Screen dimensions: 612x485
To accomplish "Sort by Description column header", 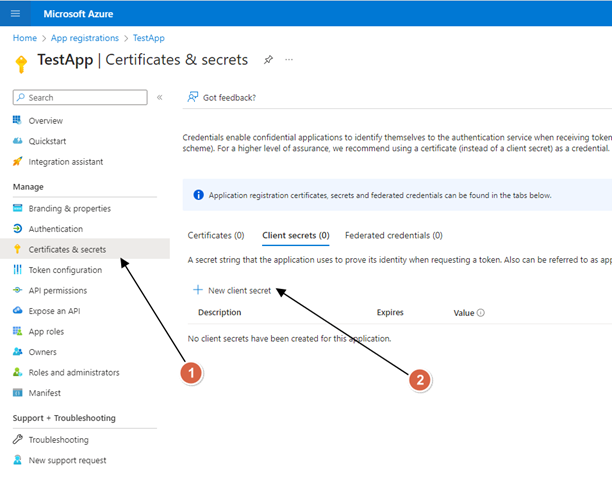I will click(x=219, y=312).
